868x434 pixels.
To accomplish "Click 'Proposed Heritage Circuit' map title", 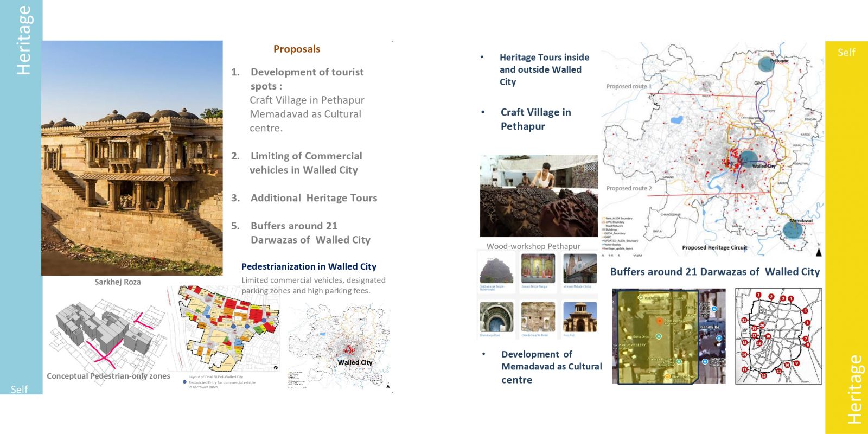I will click(x=714, y=247).
